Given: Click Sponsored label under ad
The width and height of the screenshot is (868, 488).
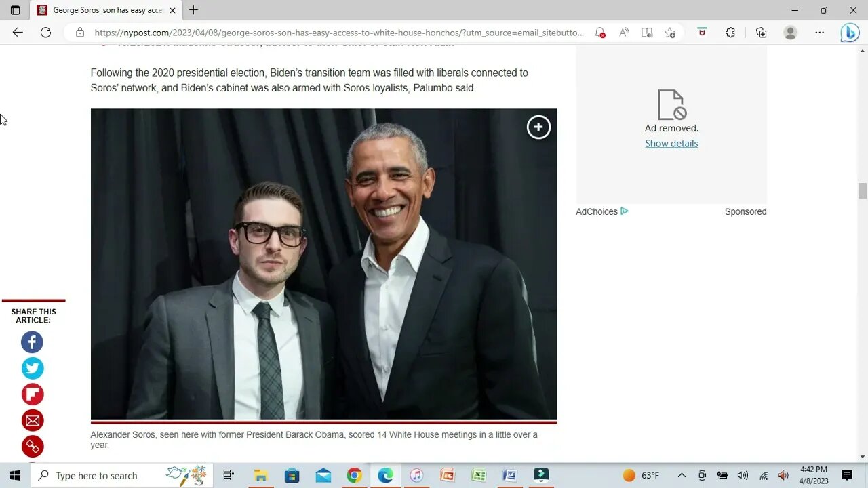Looking at the screenshot, I should point(745,211).
